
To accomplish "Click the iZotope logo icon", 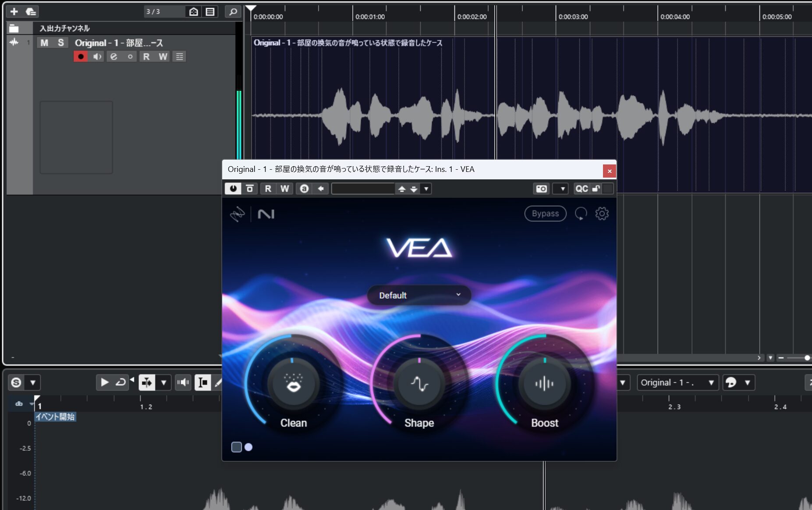I will pyautogui.click(x=238, y=214).
